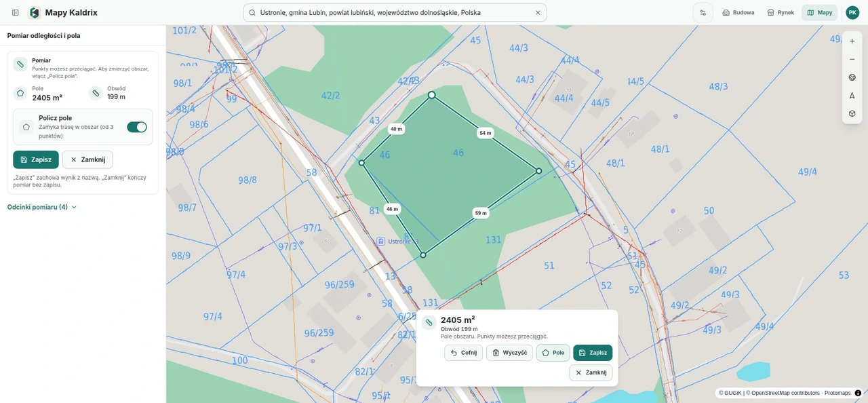The image size is (868, 403).
Task: Click Zapisz in the map popup
Action: (593, 353)
